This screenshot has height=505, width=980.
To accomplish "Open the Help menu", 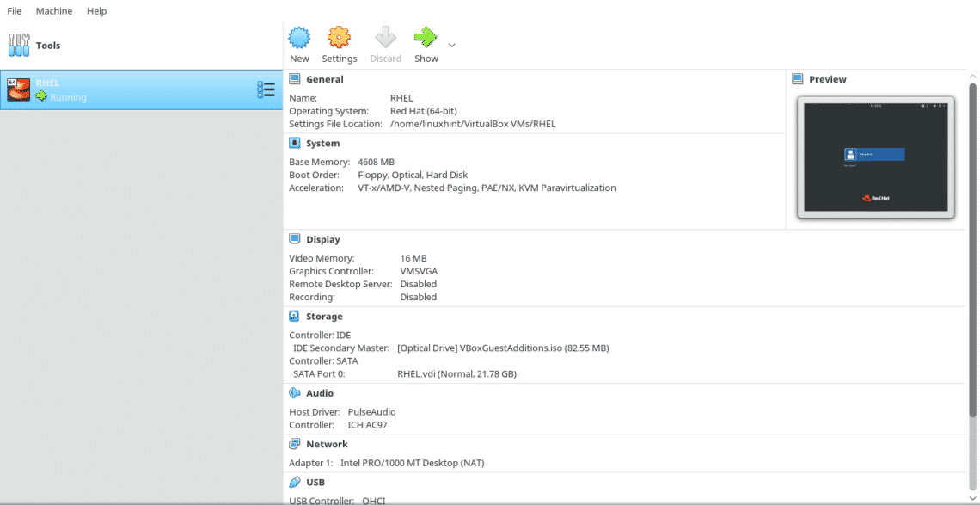I will coord(96,11).
